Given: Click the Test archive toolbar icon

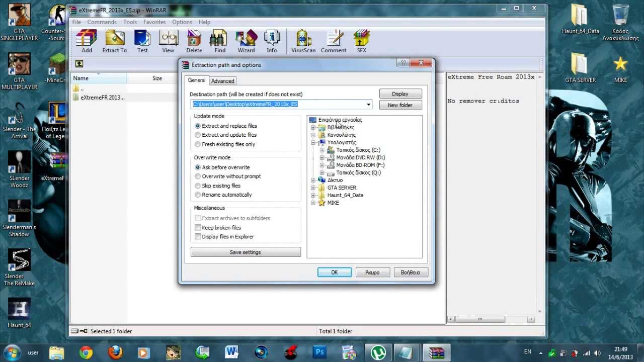Looking at the screenshot, I should [x=142, y=41].
